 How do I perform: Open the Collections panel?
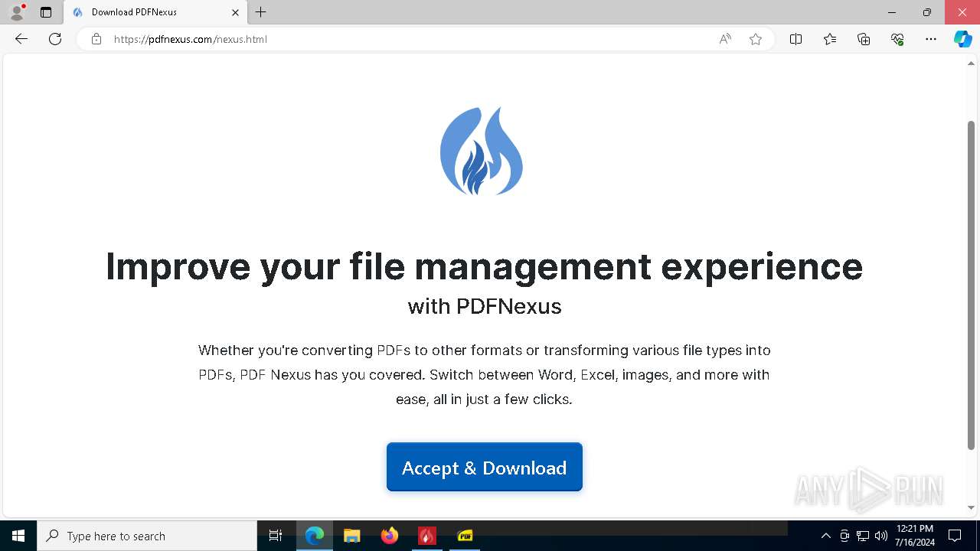[864, 39]
